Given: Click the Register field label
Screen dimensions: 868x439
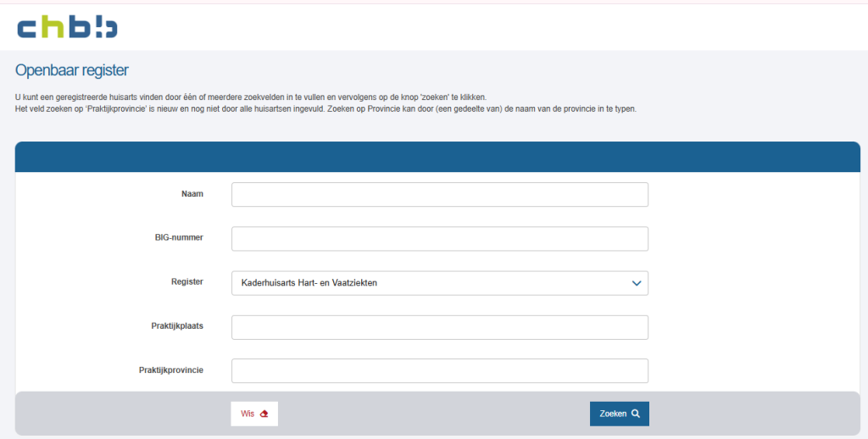Looking at the screenshot, I should [186, 281].
